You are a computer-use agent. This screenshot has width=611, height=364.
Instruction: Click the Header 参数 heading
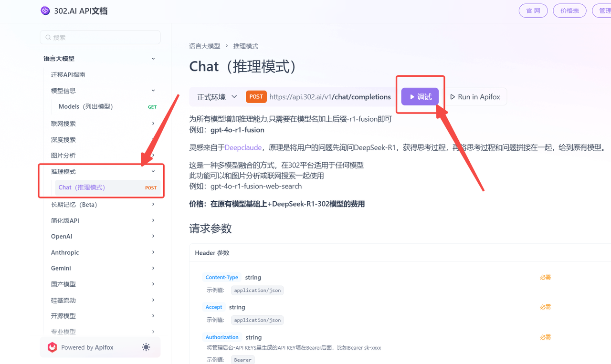pyautogui.click(x=212, y=253)
